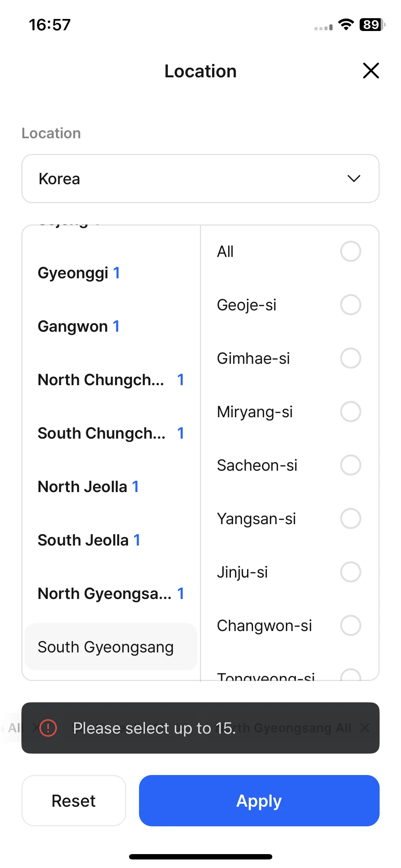The height and width of the screenshot is (868, 401).
Task: Pick the Miryang-si radio option
Action: coord(350,412)
